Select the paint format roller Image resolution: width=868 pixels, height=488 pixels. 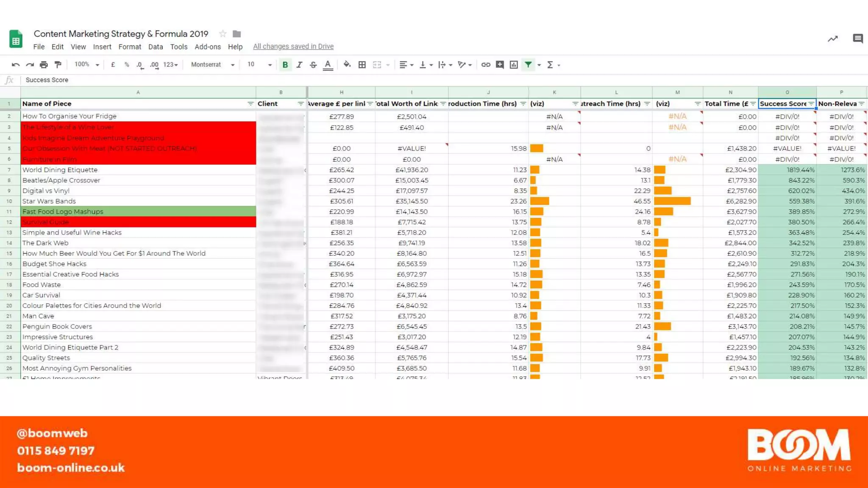tap(58, 65)
